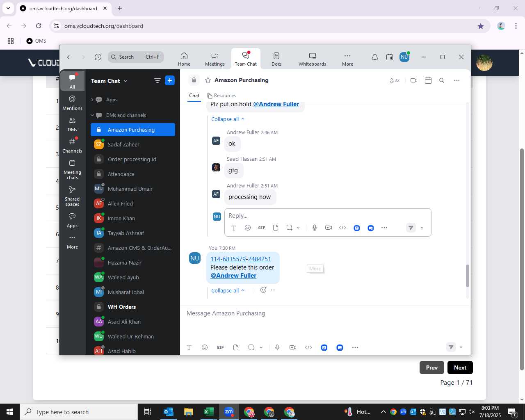Open the chat list filter icon
This screenshot has height=420, width=525.
click(157, 80)
